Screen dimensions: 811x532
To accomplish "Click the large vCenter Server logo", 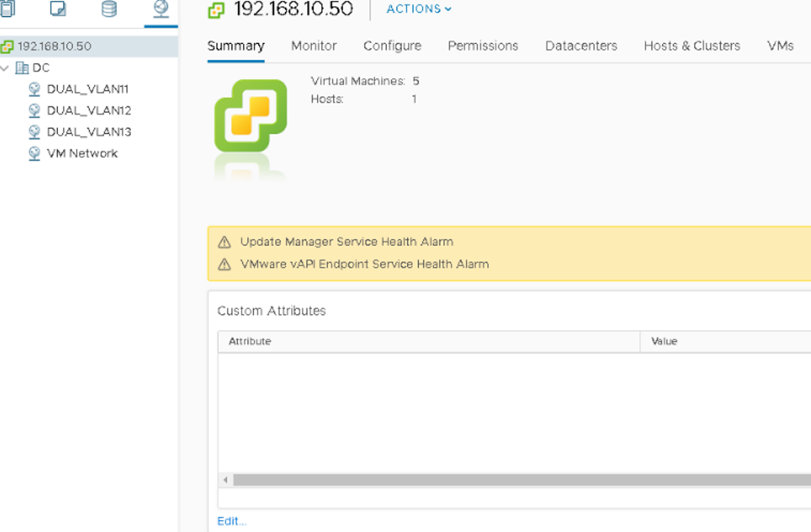I will click(251, 116).
